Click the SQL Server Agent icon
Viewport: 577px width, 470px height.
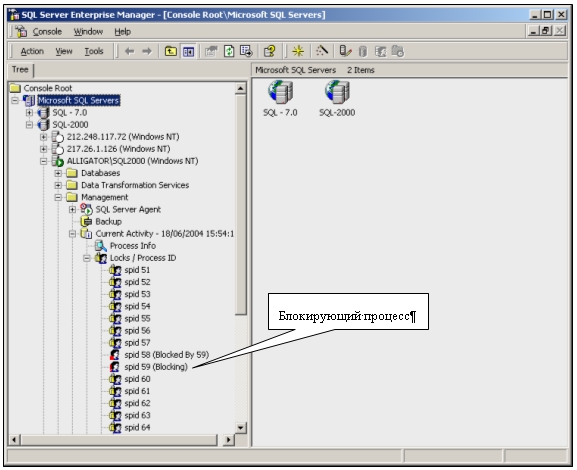(86, 209)
